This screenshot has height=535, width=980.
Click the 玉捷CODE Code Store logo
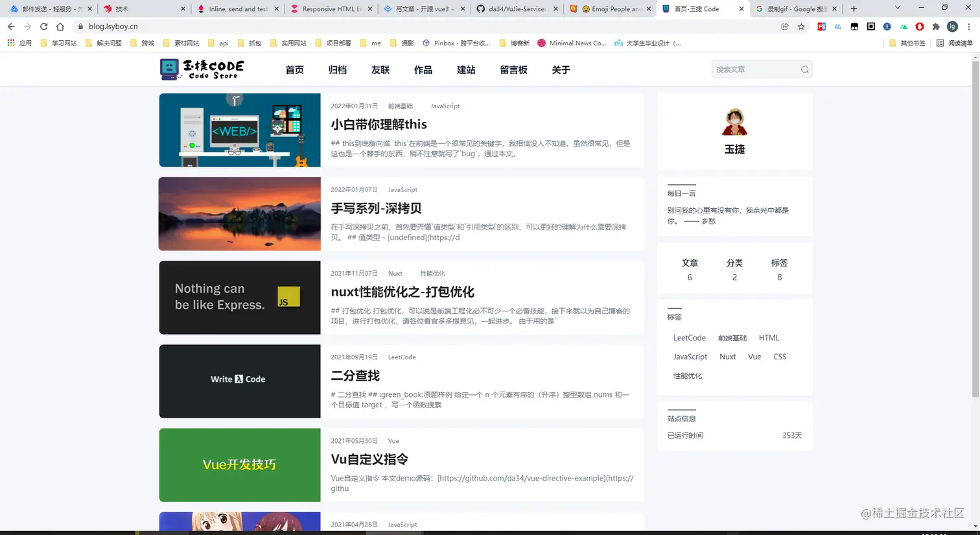coord(202,69)
